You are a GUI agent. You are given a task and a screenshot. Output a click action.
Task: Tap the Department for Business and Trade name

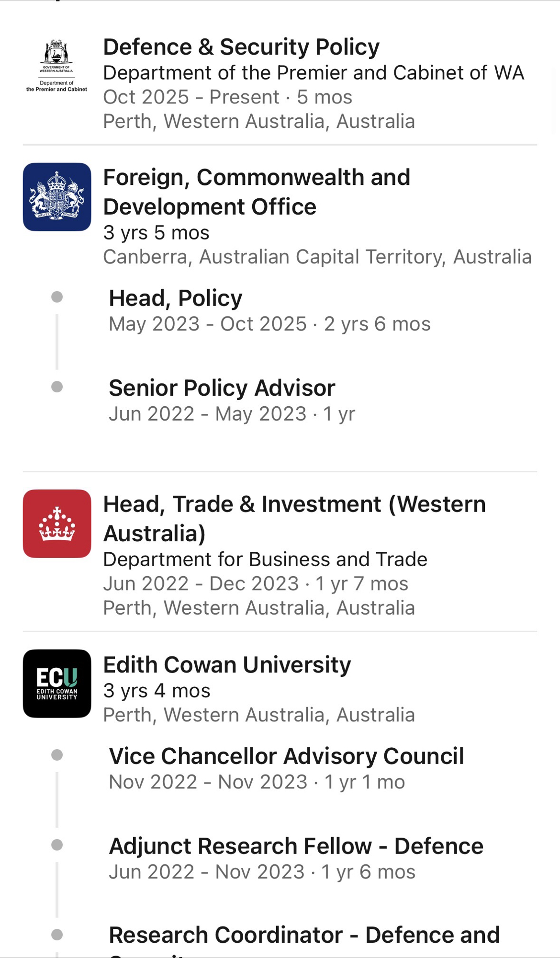(265, 559)
